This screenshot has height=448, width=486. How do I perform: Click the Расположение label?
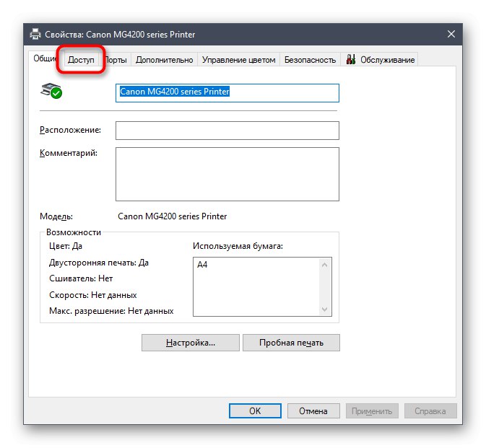click(70, 130)
